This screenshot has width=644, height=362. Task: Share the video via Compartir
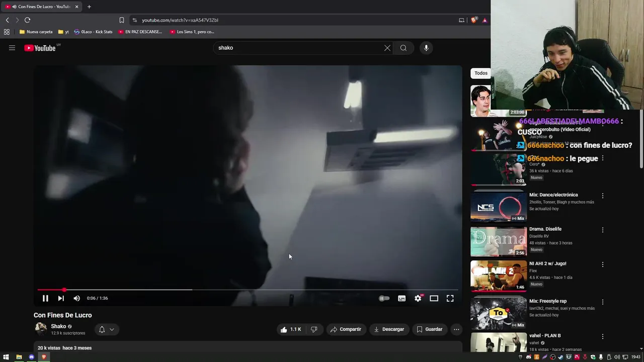pos(346,329)
